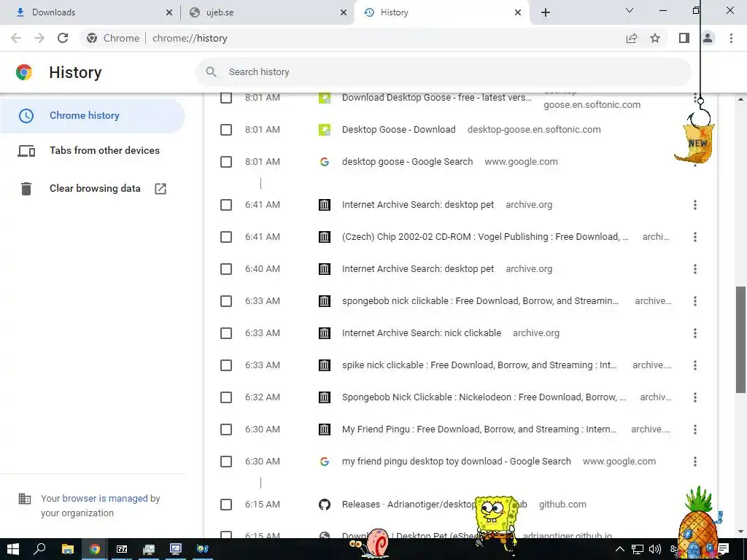
Task: Open more actions for spike nick clickable entry
Action: pyautogui.click(x=695, y=365)
